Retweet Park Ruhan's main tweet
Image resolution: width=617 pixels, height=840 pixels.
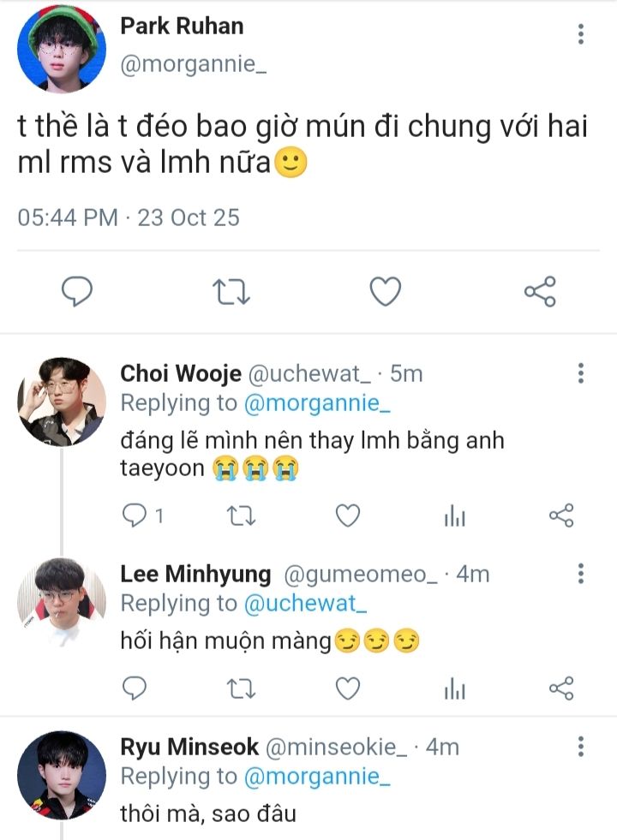coord(231,293)
